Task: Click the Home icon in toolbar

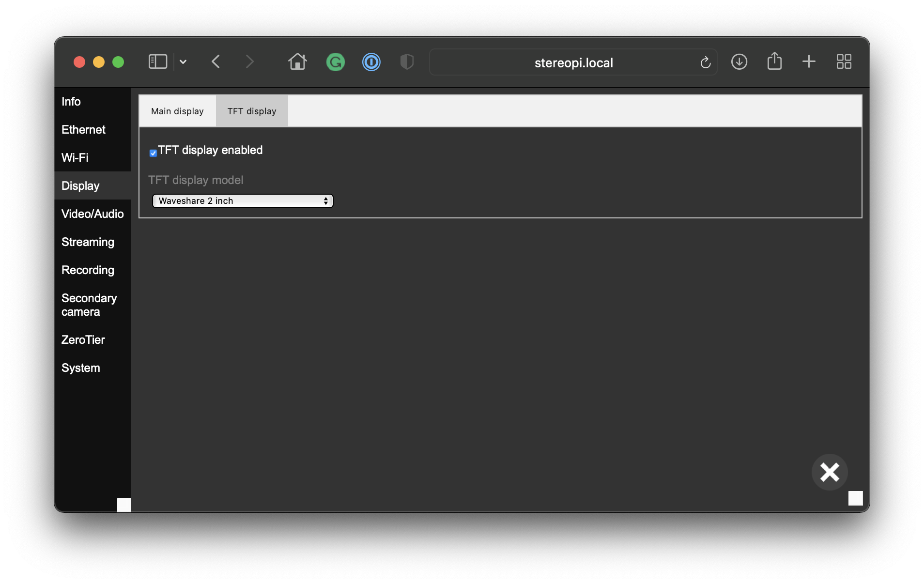Action: coord(297,61)
